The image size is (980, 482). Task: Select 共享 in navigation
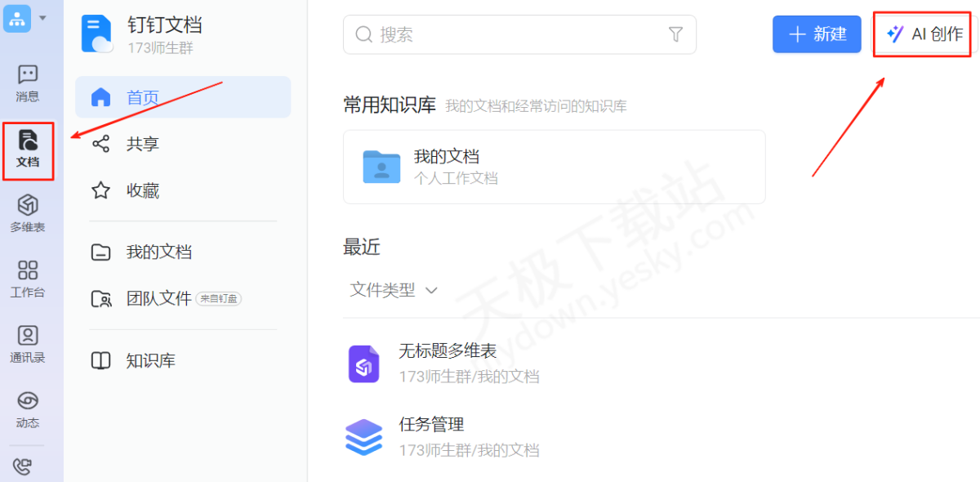click(x=183, y=145)
